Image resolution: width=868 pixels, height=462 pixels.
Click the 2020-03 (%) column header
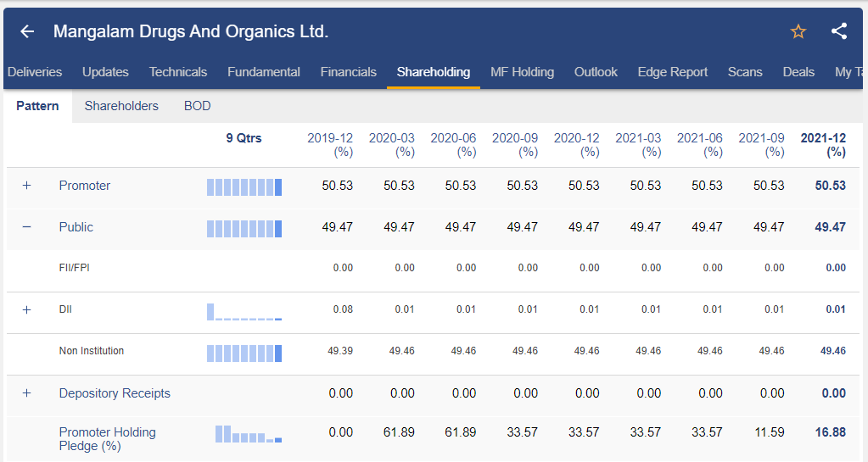point(391,145)
